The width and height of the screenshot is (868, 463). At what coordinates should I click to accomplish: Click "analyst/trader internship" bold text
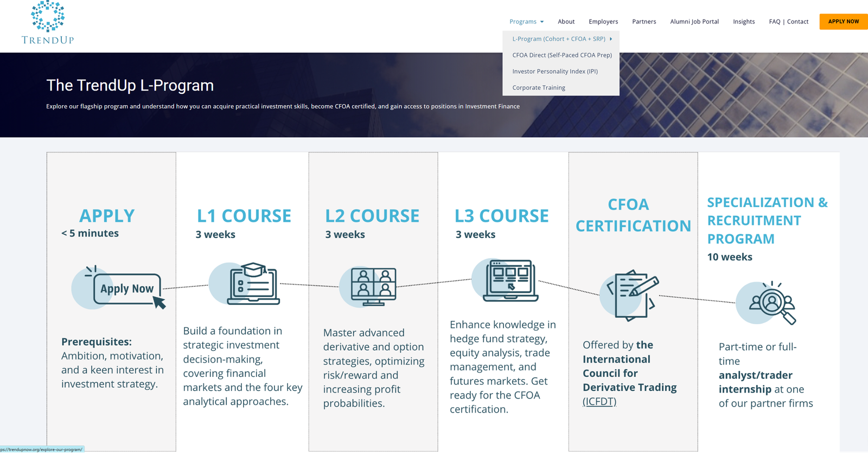point(755,382)
